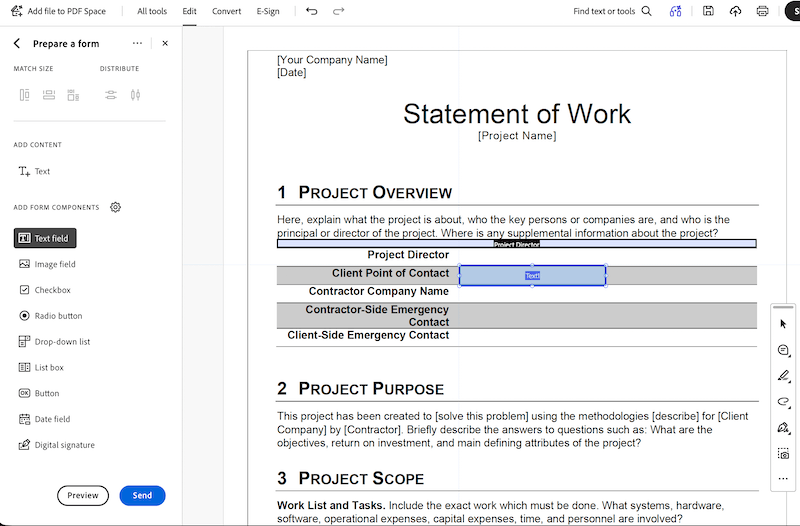Click Client-Side Emergency Contact label
The width and height of the screenshot is (800, 526).
click(x=368, y=335)
